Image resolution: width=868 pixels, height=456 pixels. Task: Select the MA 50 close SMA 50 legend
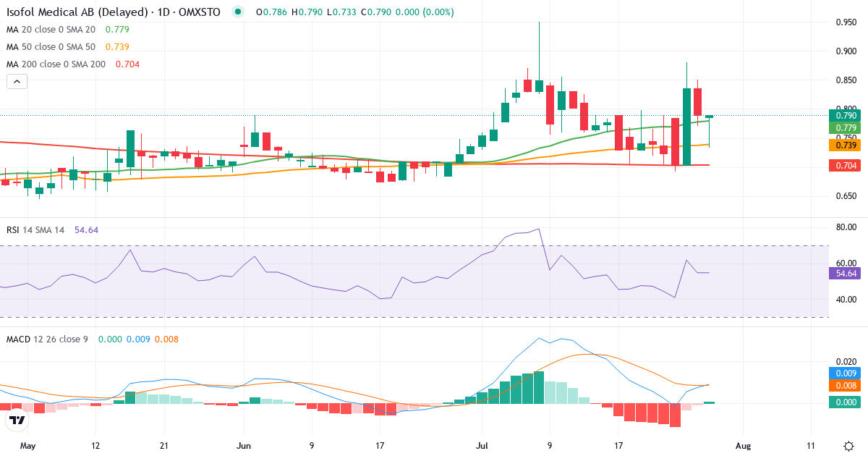tap(52, 46)
